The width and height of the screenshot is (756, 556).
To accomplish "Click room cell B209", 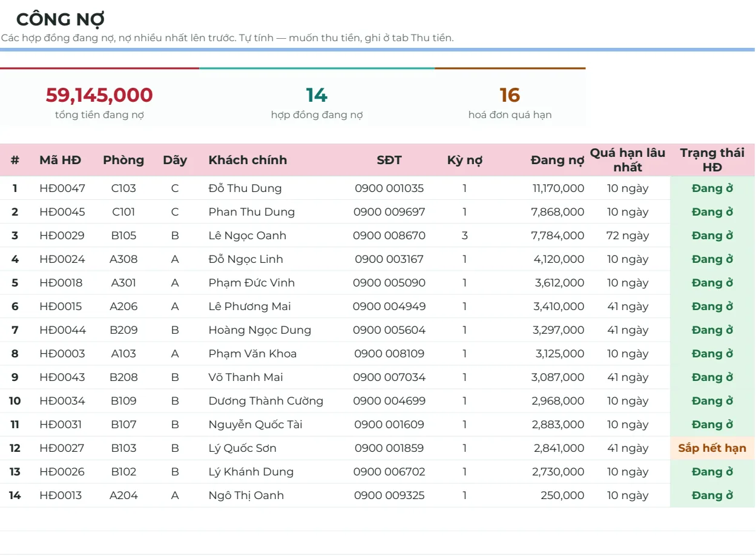I will pos(123,330).
